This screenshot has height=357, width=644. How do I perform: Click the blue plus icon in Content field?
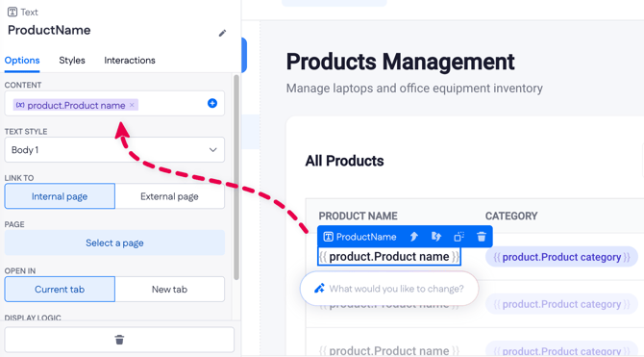(x=212, y=103)
